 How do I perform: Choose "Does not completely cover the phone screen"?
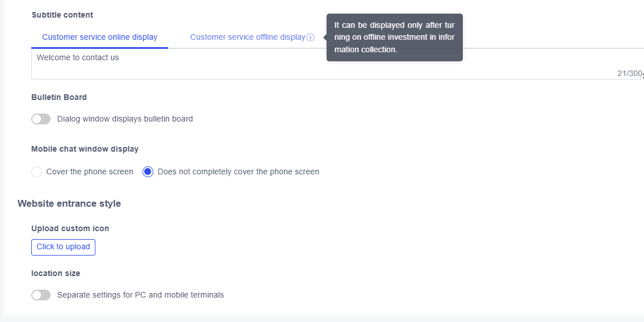pos(148,172)
